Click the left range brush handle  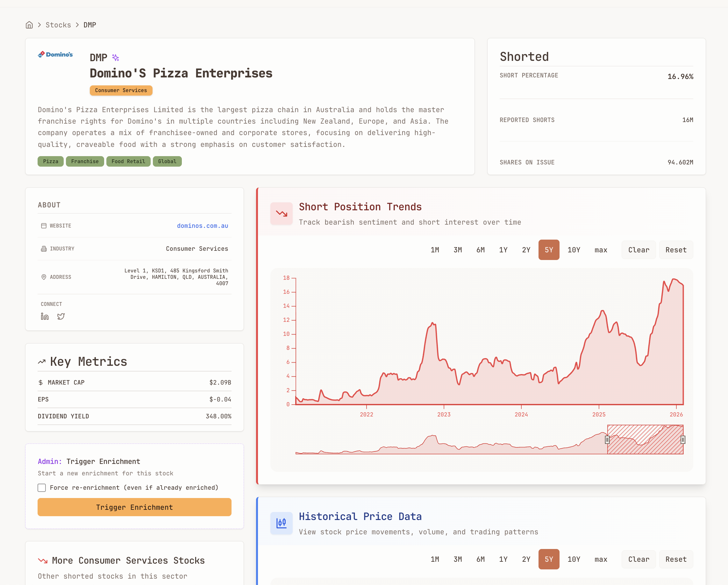(607, 440)
